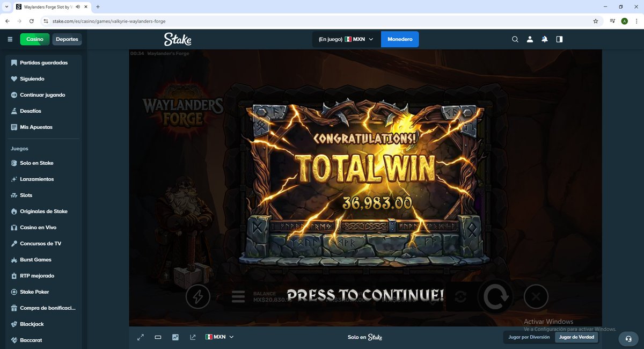Open Solo en Stake category

point(43,163)
